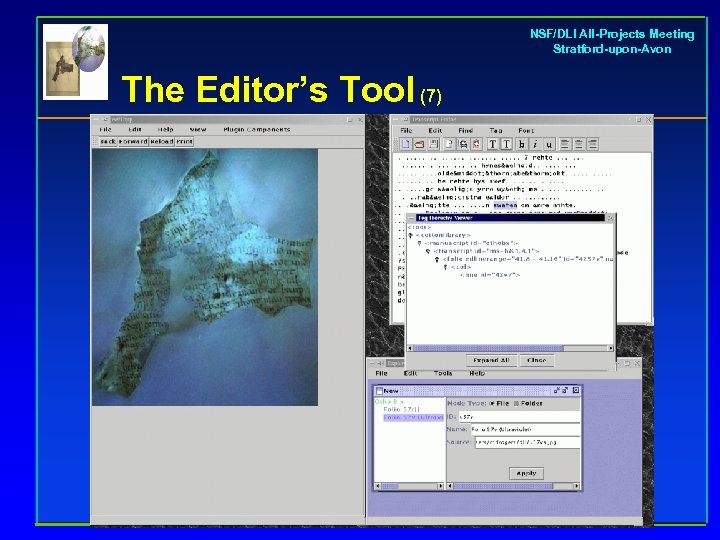Click the Expand All button
The image size is (720, 540).
point(491,360)
